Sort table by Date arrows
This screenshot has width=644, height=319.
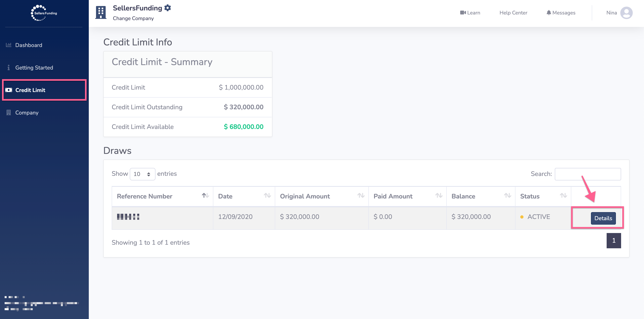click(267, 195)
